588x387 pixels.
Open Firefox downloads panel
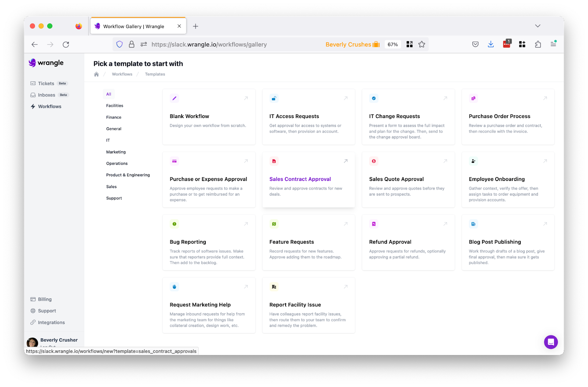pyautogui.click(x=491, y=45)
